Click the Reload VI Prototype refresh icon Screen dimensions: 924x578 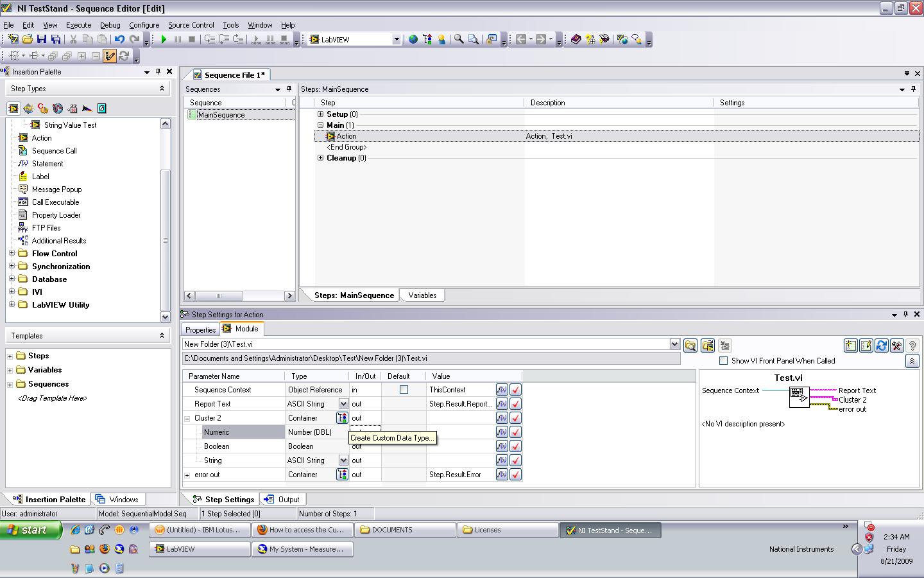(880, 346)
